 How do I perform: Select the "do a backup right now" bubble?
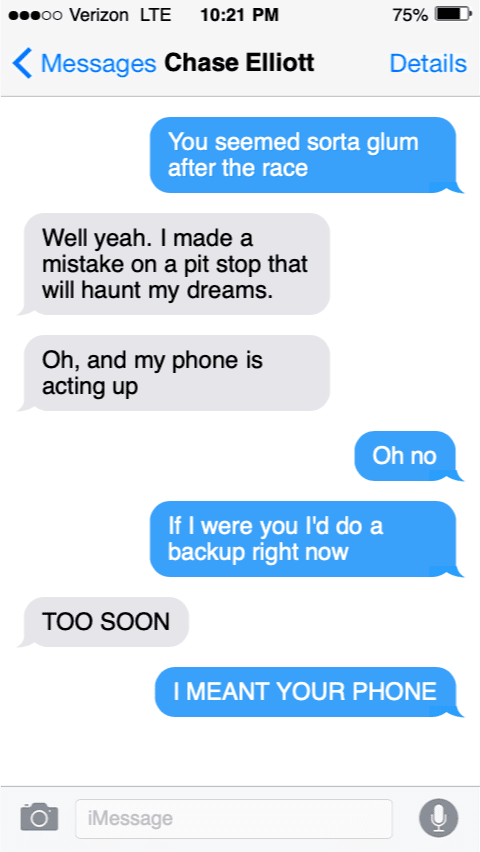click(x=303, y=538)
